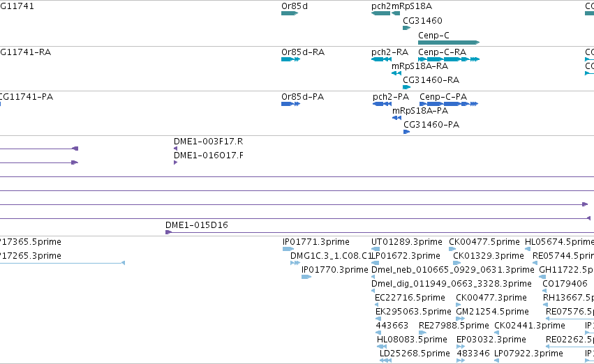
Task: Open the EK295063.5prime EST
Action: point(378,319)
